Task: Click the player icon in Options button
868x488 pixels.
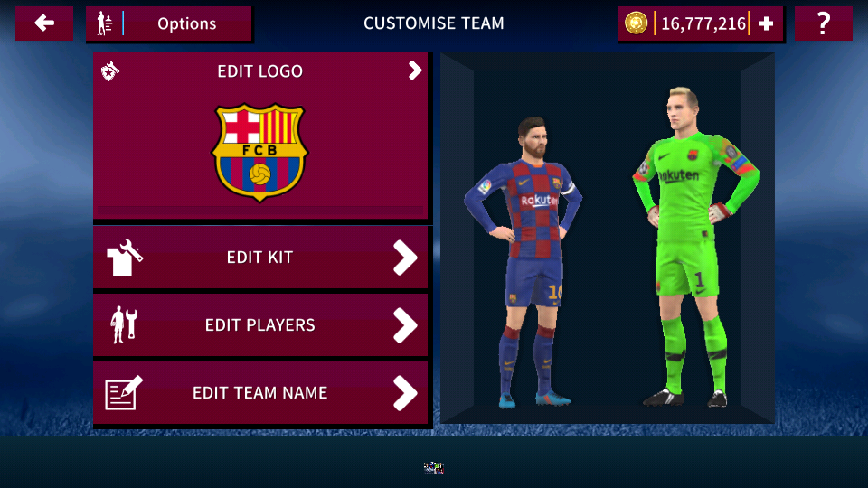Action: click(105, 23)
